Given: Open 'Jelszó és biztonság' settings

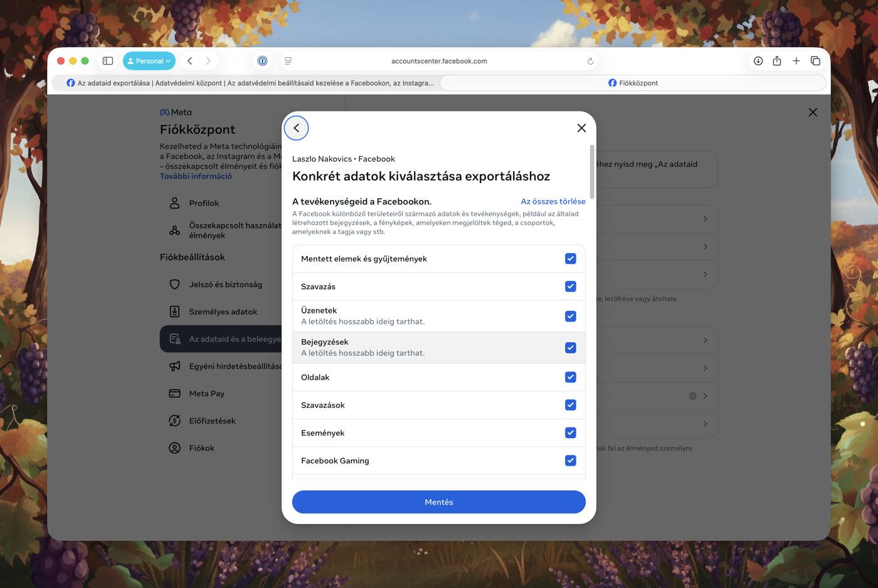Looking at the screenshot, I should [x=221, y=285].
